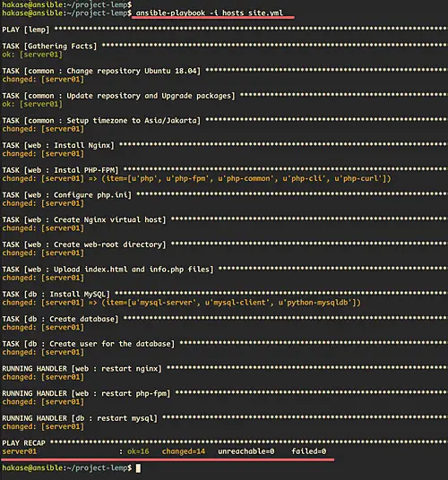Click the last 'hakase@ansible:~/project-lemp$' prompt
Viewport: 448px width, 480px height.
click(x=67, y=468)
